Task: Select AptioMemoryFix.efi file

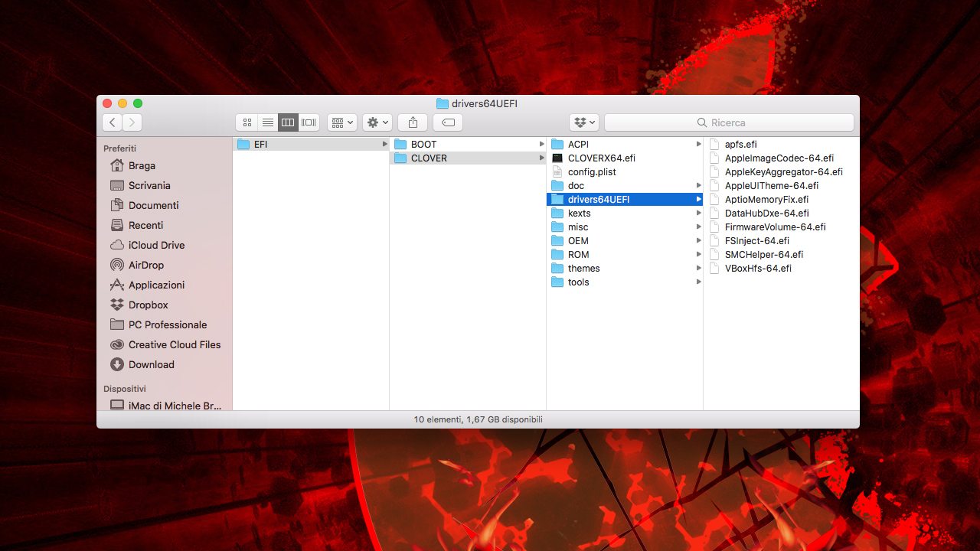Action: [x=766, y=200]
